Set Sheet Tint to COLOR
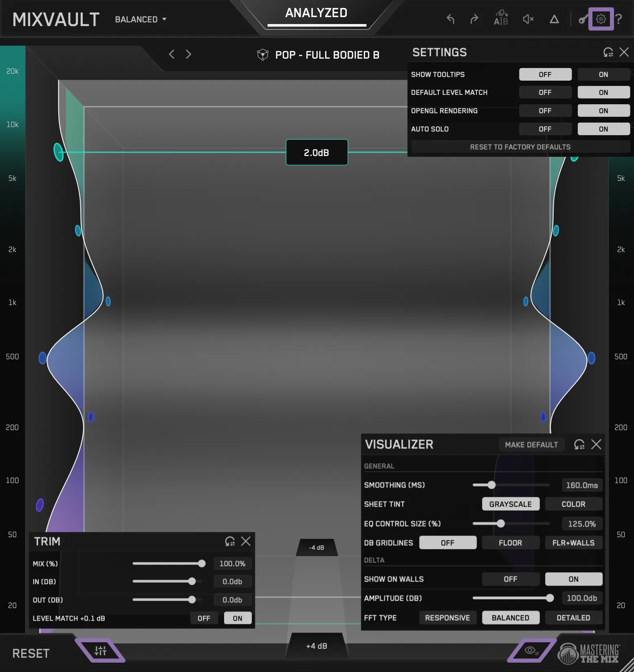Image resolution: width=634 pixels, height=672 pixels. tap(573, 504)
